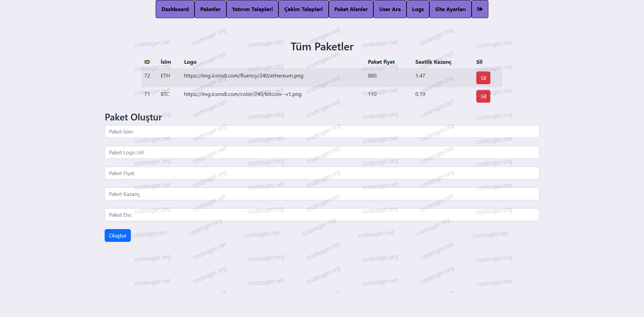This screenshot has width=644, height=317.
Task: Select User Ara in navigation
Action: tap(390, 9)
